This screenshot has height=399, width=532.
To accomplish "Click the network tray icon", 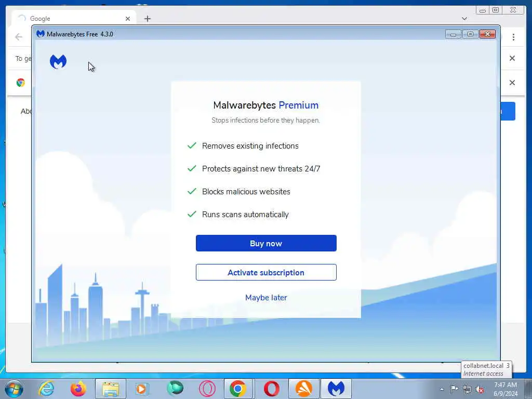I will (467, 389).
